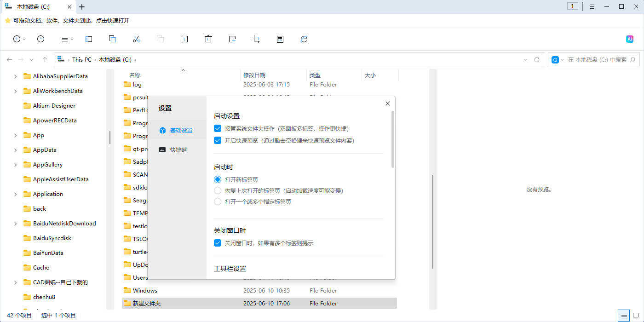
Task: Expand the App folder tree node
Action: 16,135
